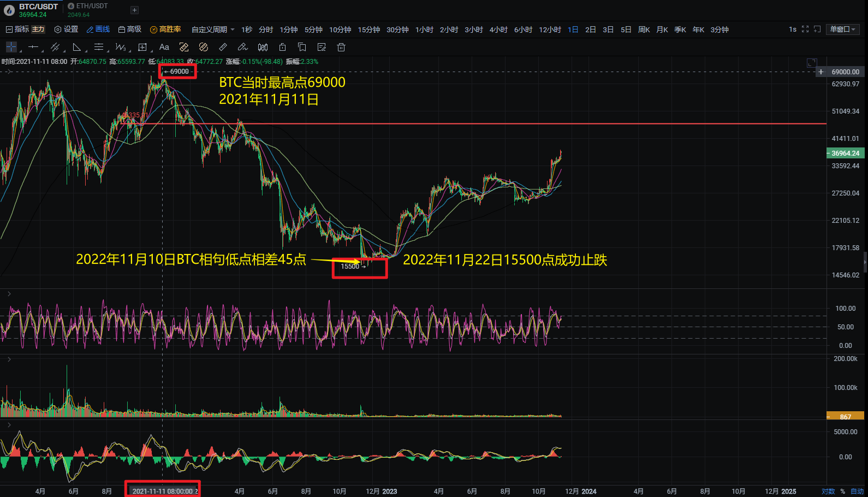This screenshot has height=497, width=868.
Task: Expand the 自定义周期 custom period dropdown
Action: [x=213, y=29]
